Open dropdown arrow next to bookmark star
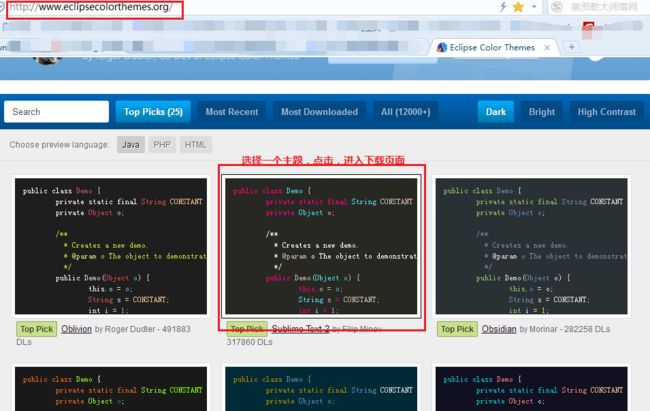The width and height of the screenshot is (650, 411). pyautogui.click(x=534, y=7)
